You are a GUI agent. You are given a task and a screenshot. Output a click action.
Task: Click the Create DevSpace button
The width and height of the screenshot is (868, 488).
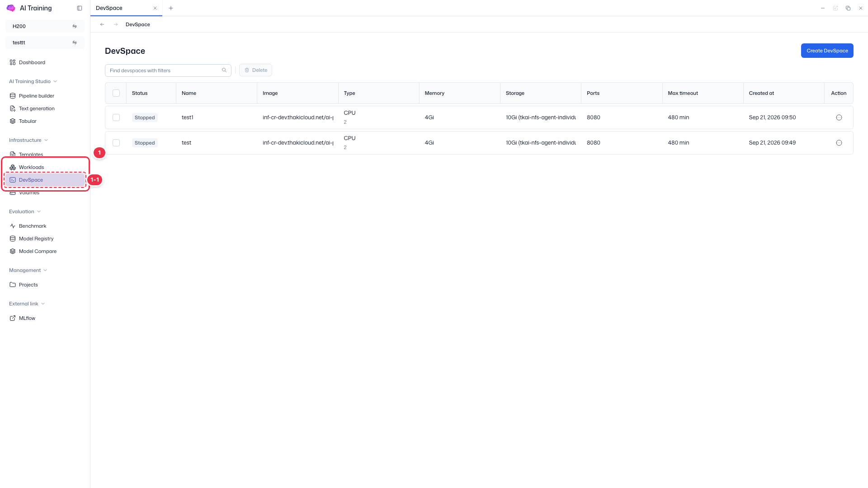(x=827, y=51)
